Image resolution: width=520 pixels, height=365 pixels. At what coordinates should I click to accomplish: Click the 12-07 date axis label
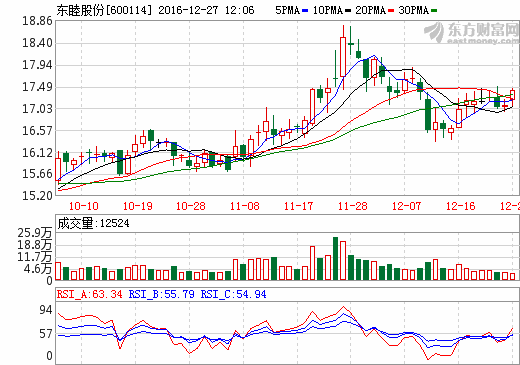click(x=407, y=206)
